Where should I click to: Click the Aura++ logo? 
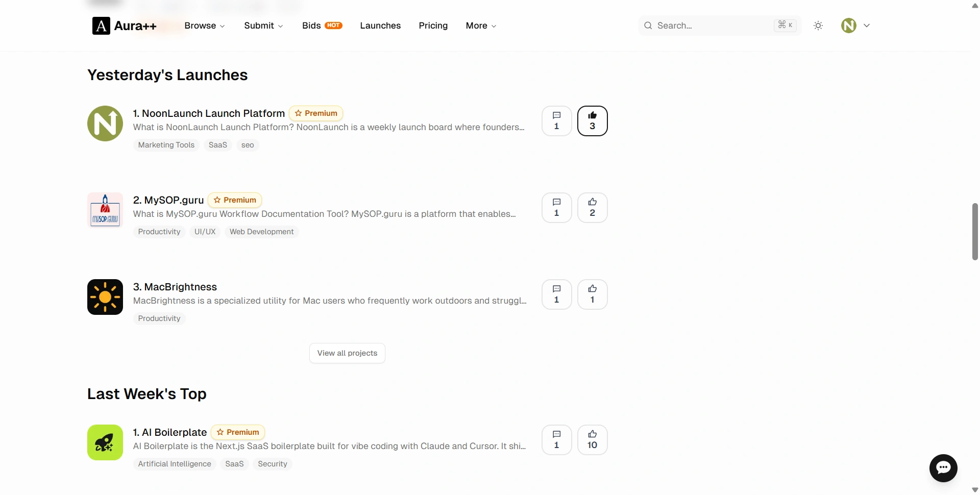[124, 26]
